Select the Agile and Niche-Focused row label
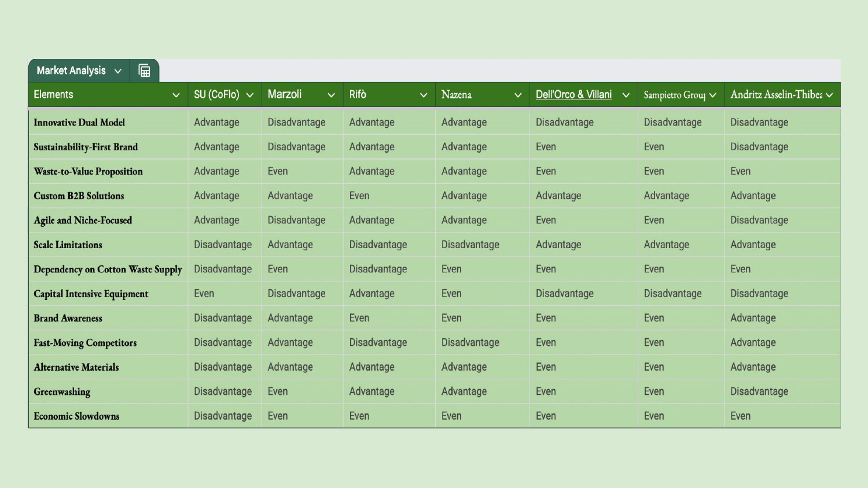The width and height of the screenshot is (868, 488). click(83, 220)
